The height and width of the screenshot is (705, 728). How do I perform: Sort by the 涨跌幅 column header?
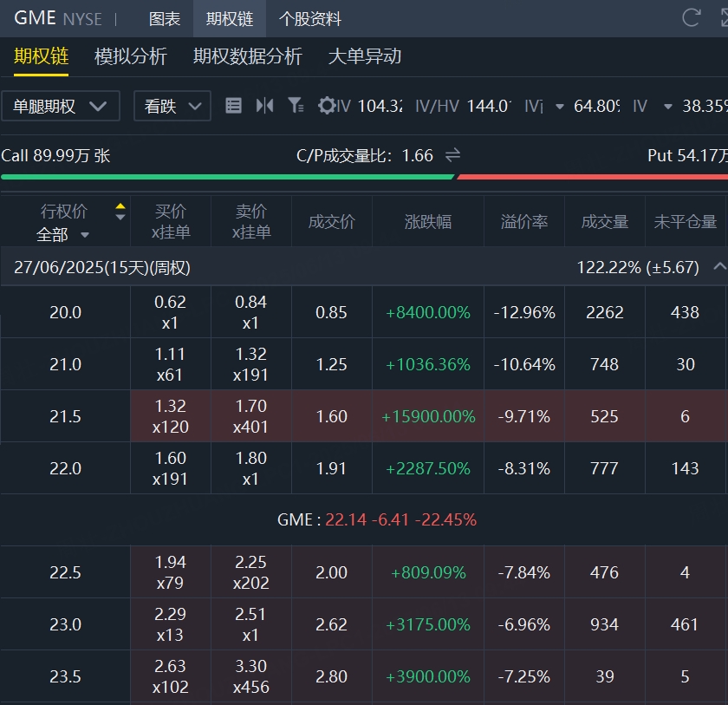[x=427, y=221]
